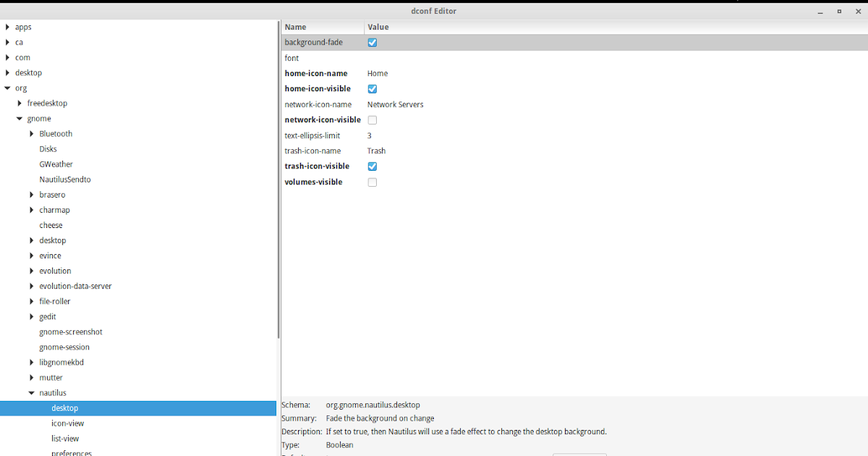Screen dimensions: 868x456
Task: Uncheck the background-fade checkbox
Action: pos(373,43)
